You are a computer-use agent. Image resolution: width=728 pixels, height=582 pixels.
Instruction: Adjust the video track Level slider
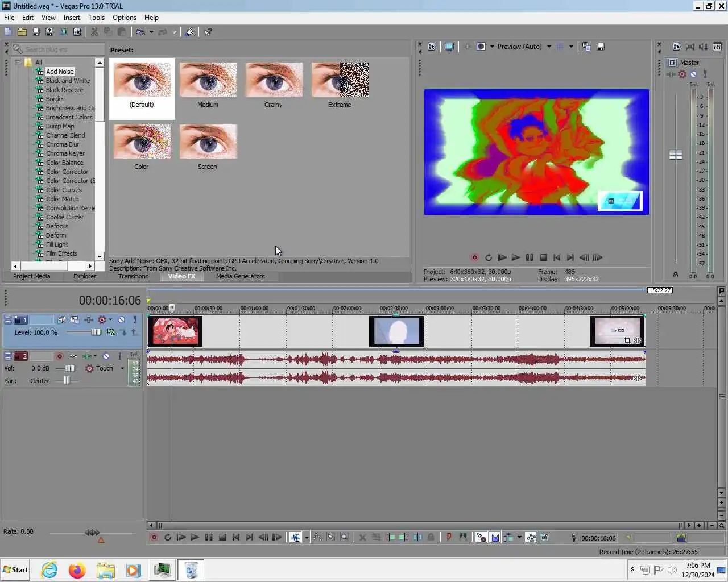96,332
